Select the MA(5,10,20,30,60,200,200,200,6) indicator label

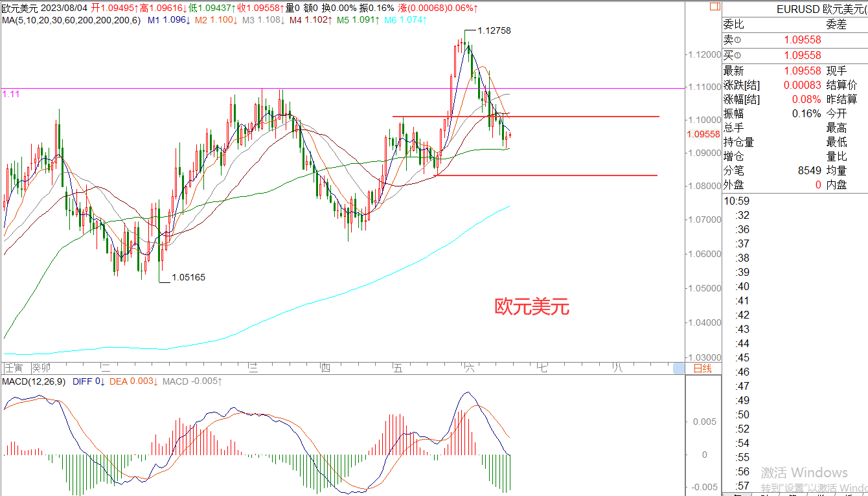tap(71, 20)
